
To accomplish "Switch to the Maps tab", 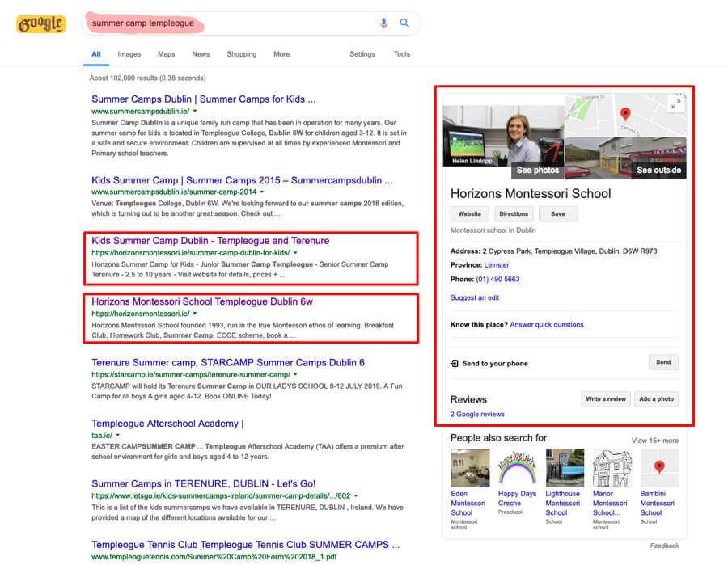I will click(166, 54).
